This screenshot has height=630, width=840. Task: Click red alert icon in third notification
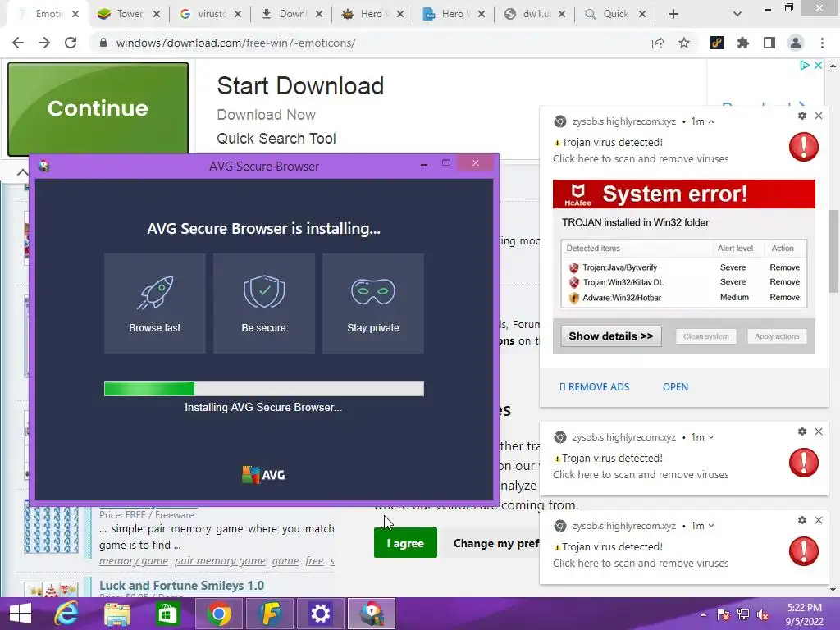point(804,551)
